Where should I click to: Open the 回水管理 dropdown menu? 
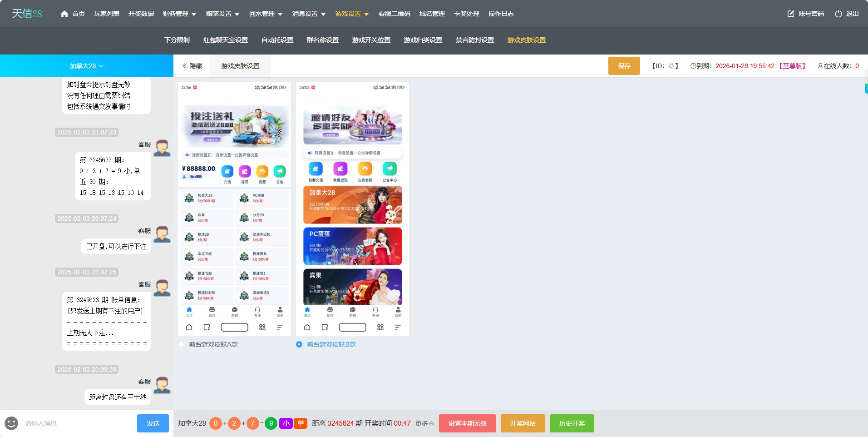[x=266, y=14]
